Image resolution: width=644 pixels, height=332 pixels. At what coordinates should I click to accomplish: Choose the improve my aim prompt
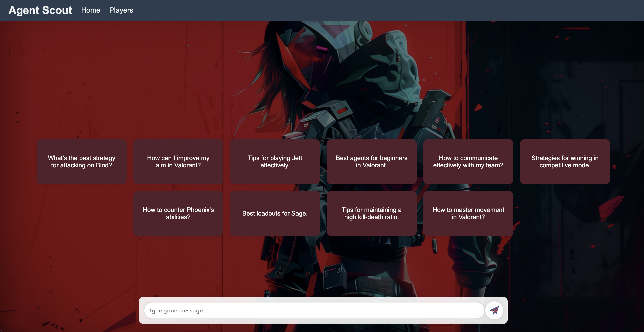[178, 162]
